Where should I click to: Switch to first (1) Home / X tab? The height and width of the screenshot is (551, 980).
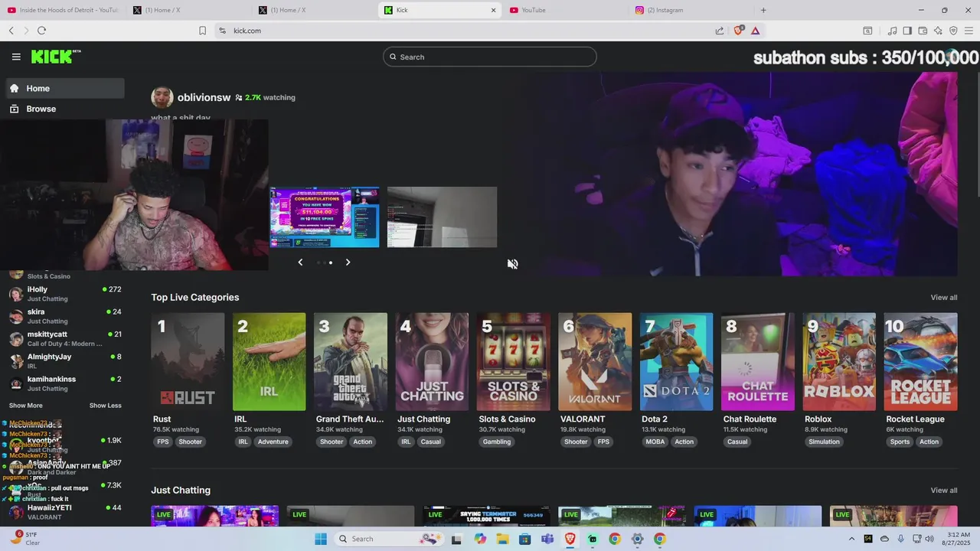click(188, 10)
